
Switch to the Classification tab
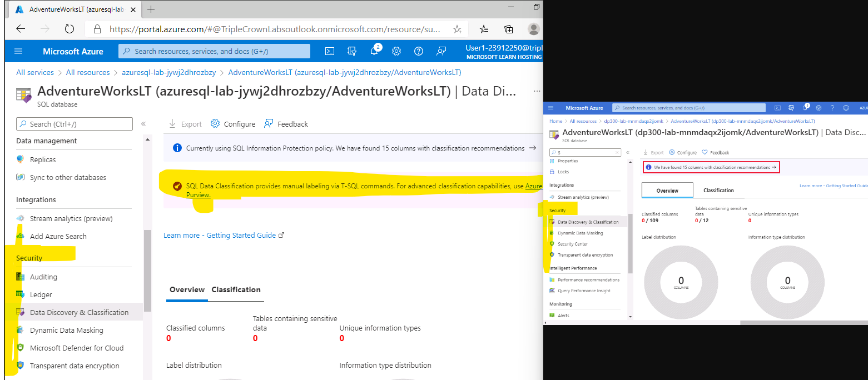[236, 289]
